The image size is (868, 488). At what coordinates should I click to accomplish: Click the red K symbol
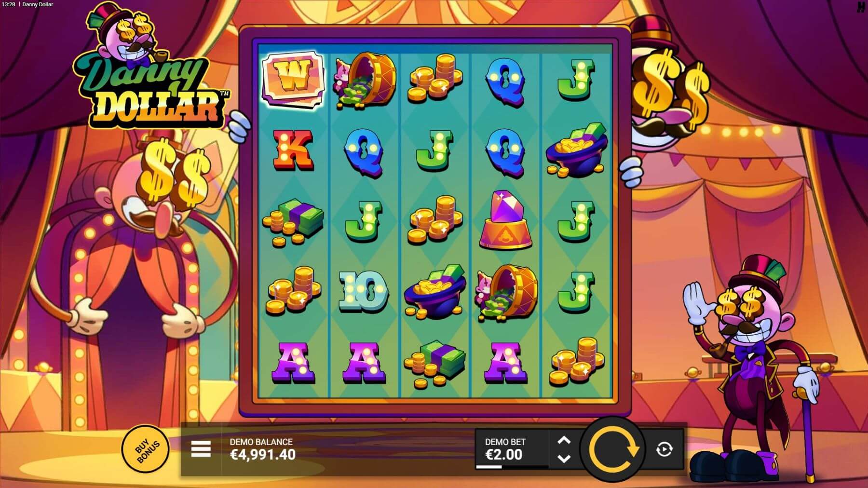[293, 149]
